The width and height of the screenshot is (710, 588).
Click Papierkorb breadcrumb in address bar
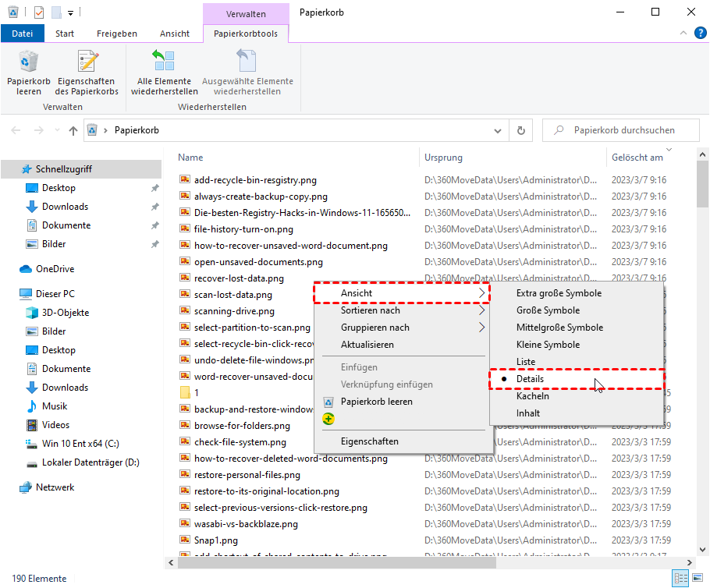pos(137,130)
